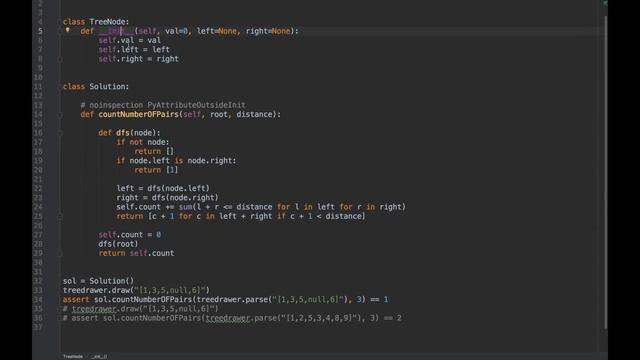
Task: Click the orange 'assert' keyword on line 34
Action: click(76, 300)
